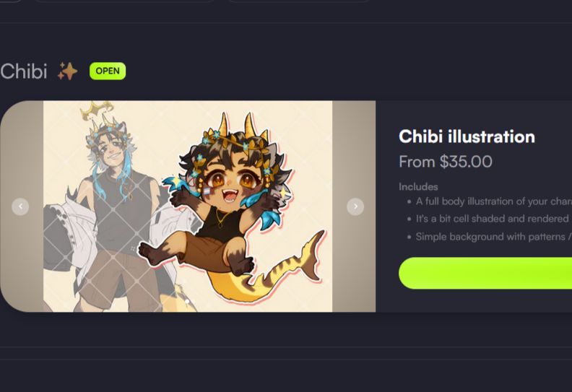Select the green OPEN status badge
Image resolution: width=572 pixels, height=392 pixels.
pos(108,71)
